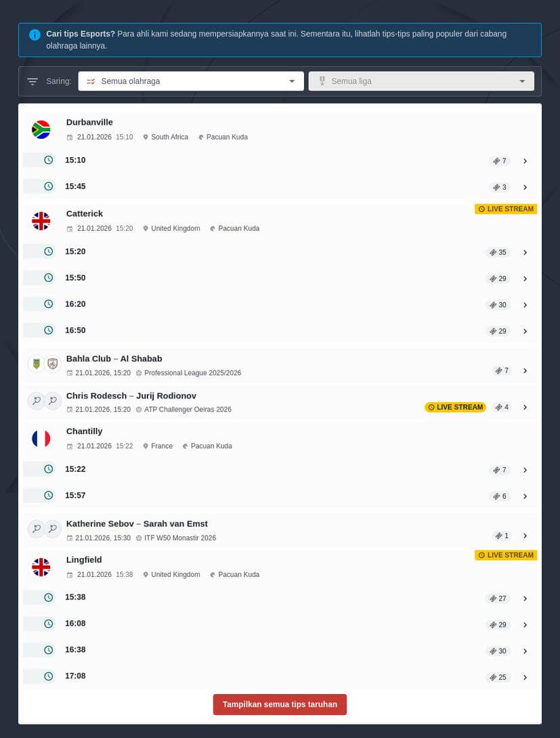Viewport: 560px width, 738px height.
Task: Click the trophy icon in the Semua liga selector
Action: pyautogui.click(x=322, y=81)
